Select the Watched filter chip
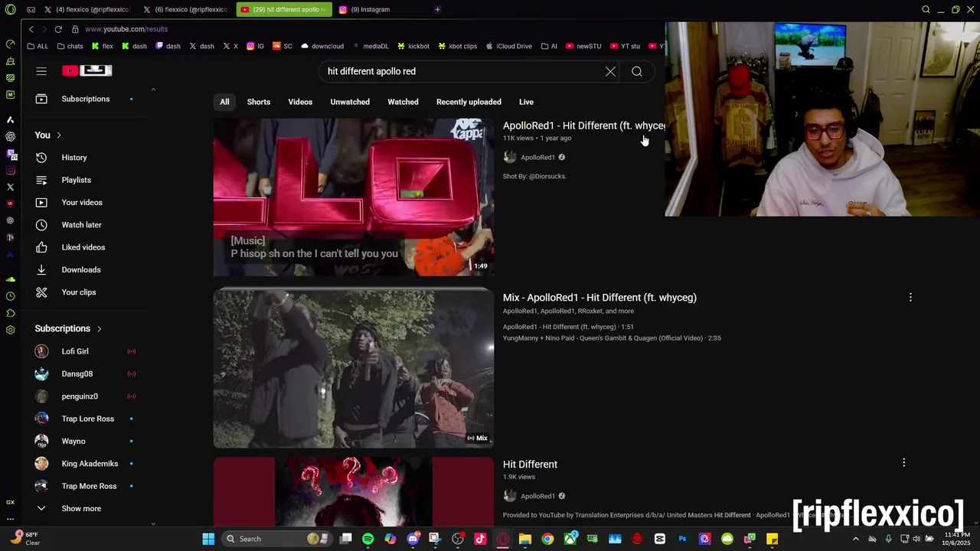The height and width of the screenshot is (551, 980). 403,102
